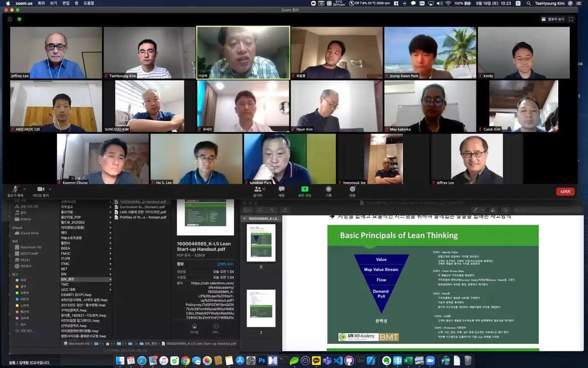The image size is (588, 368).
Task: Select LMS 사용에 관한 가이드라인.pdf file
Action: 140,212
